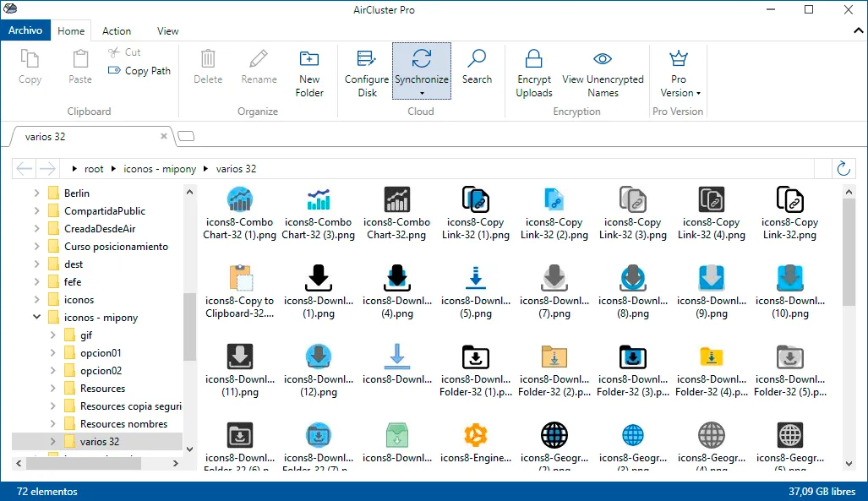Image resolution: width=868 pixels, height=501 pixels.
Task: Select icons8-Downl... Folder-32 (4) file
Action: (712, 370)
